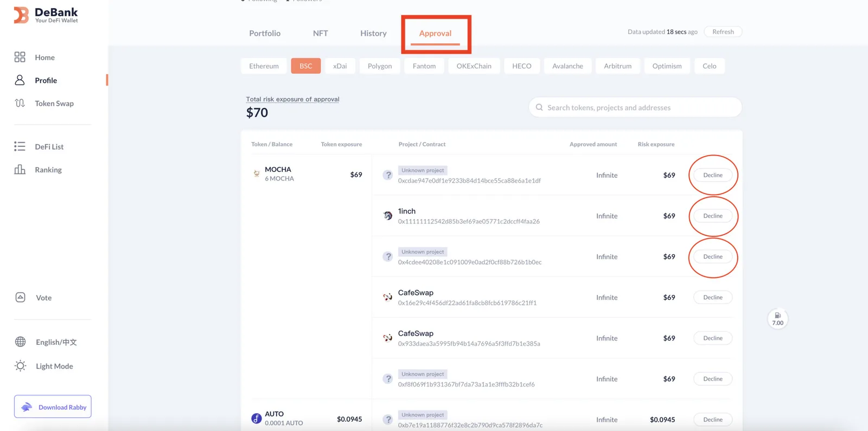The height and width of the screenshot is (431, 868).
Task: Open the History tab
Action: (373, 33)
